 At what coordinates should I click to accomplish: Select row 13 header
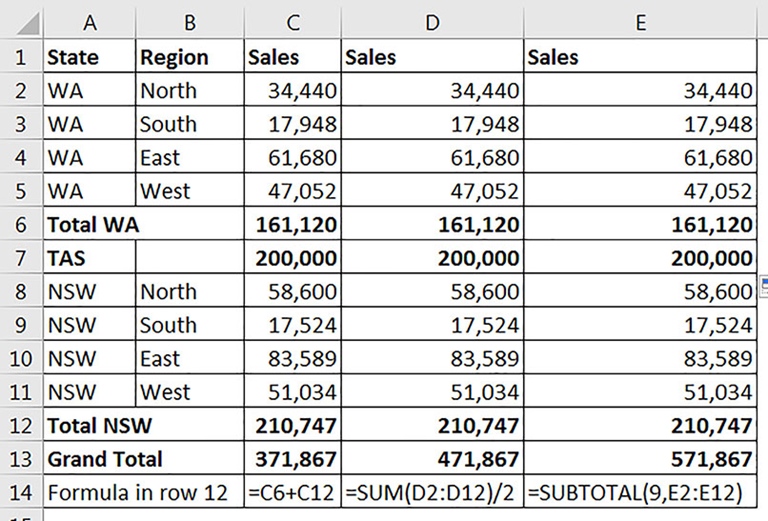(21, 459)
